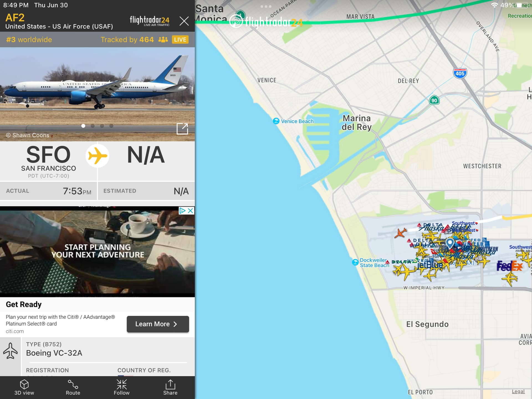Click the Learn More button
The width and height of the screenshot is (532, 399).
point(158,324)
